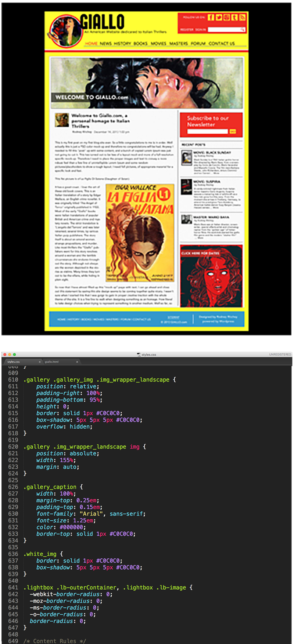The width and height of the screenshot is (294, 644).
Task: Click the Go button beside the newsletter field
Action: click(x=233, y=131)
